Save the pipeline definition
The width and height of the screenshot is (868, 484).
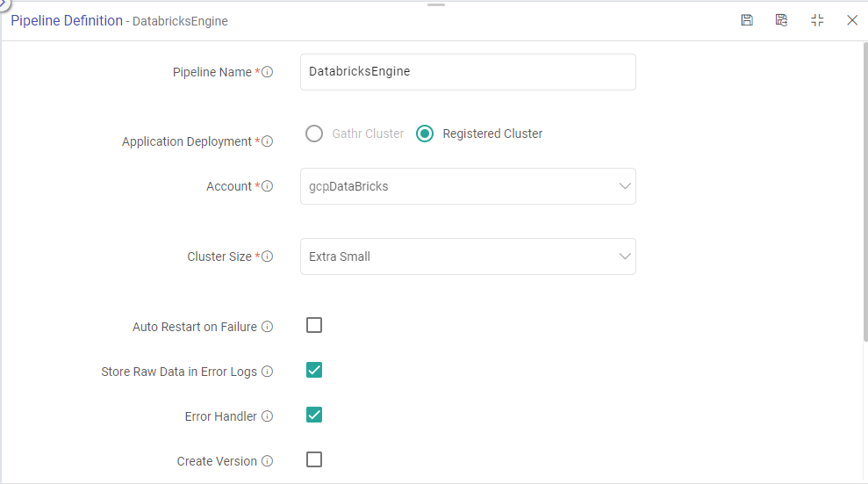[747, 20]
